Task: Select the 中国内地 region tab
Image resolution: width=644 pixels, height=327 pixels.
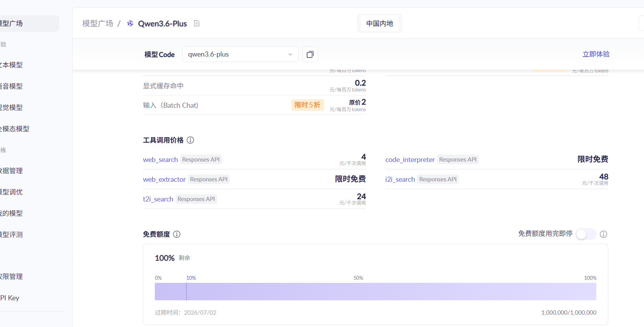Action: tap(379, 23)
